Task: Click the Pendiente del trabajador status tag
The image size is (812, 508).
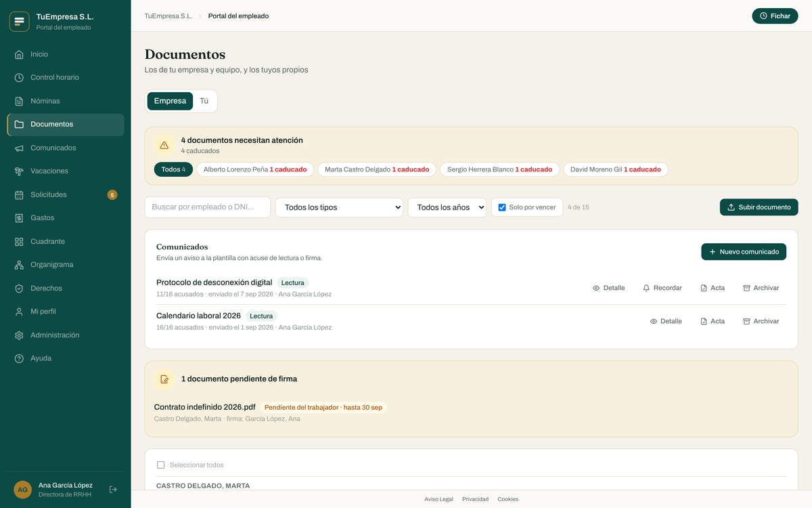Action: point(323,408)
